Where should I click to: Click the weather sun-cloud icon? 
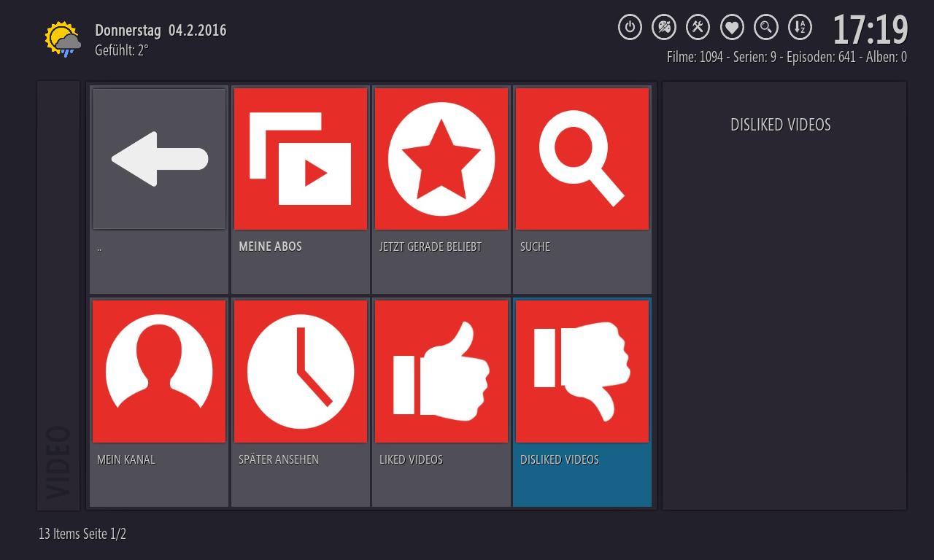63,39
